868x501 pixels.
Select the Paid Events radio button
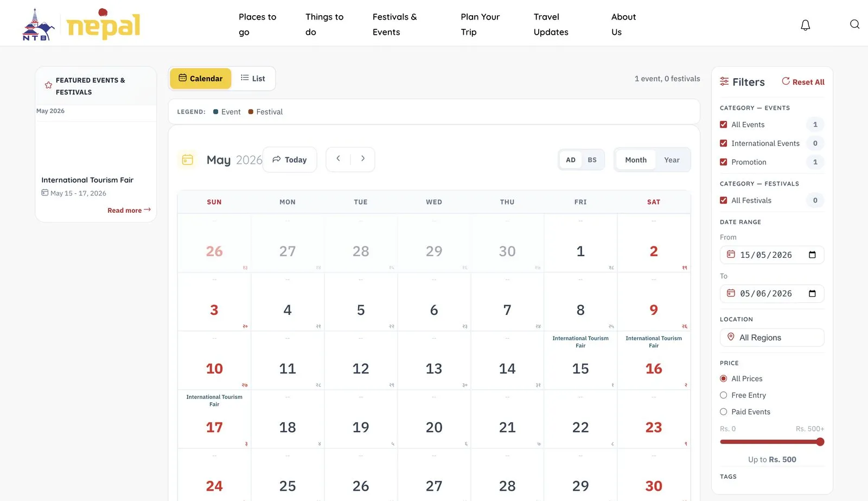723,411
